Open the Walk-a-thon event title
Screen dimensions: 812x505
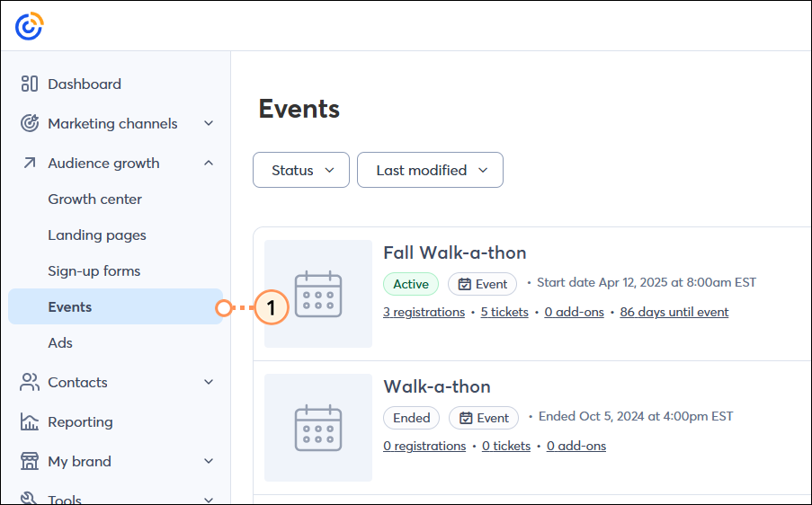click(x=436, y=386)
